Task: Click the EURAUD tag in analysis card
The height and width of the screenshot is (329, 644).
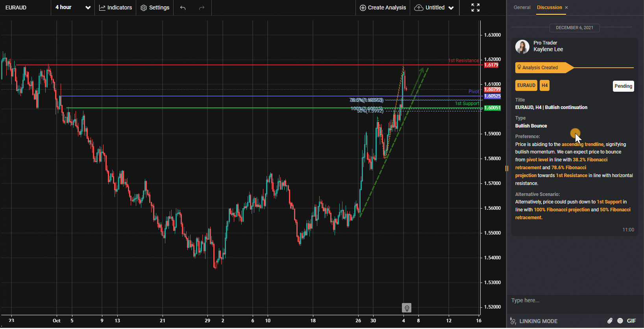Action: pos(526,85)
